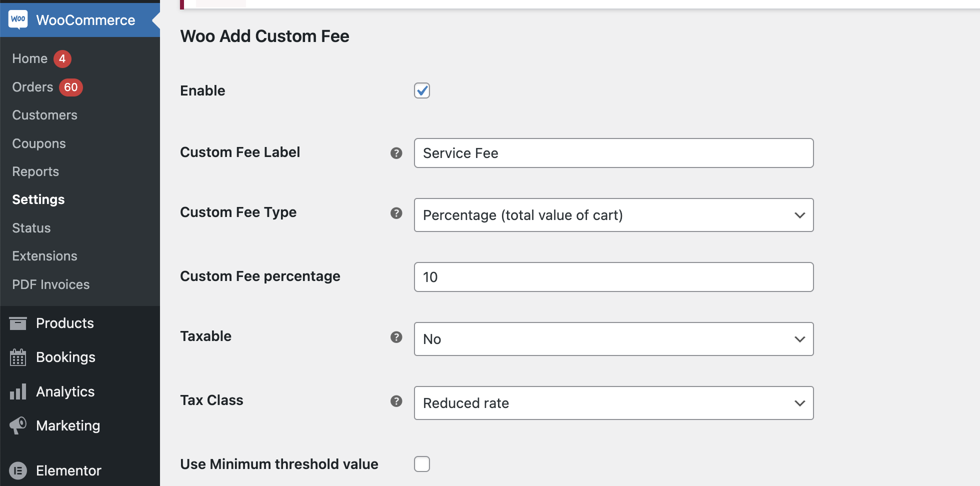Go to Customers submenu item
Screen dimensions: 980x486
[x=44, y=115]
